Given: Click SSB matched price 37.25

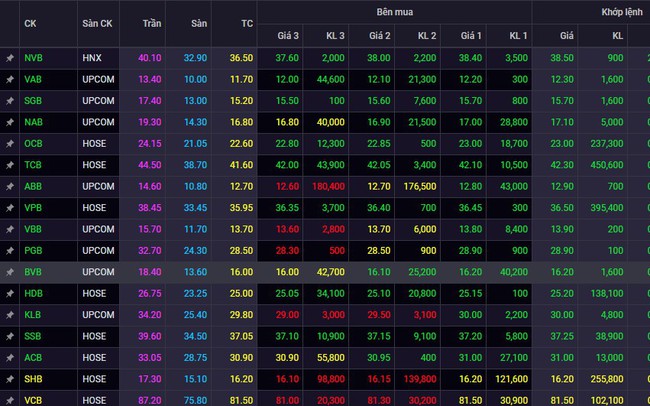Looking at the screenshot, I should [562, 336].
